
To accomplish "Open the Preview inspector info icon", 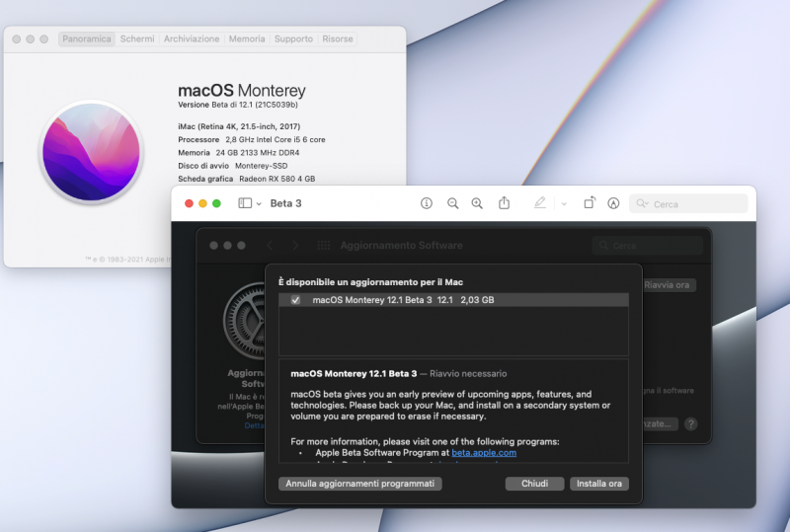I will [427, 203].
